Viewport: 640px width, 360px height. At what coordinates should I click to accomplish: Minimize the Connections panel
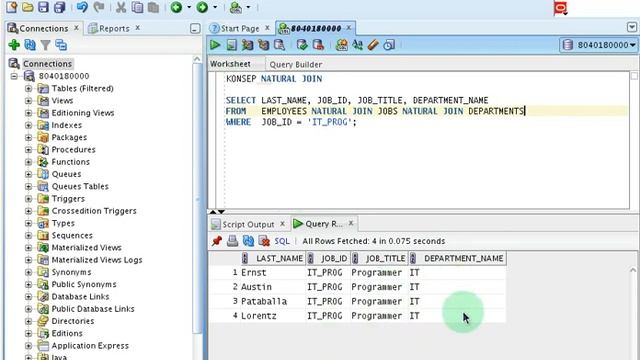tap(195, 28)
